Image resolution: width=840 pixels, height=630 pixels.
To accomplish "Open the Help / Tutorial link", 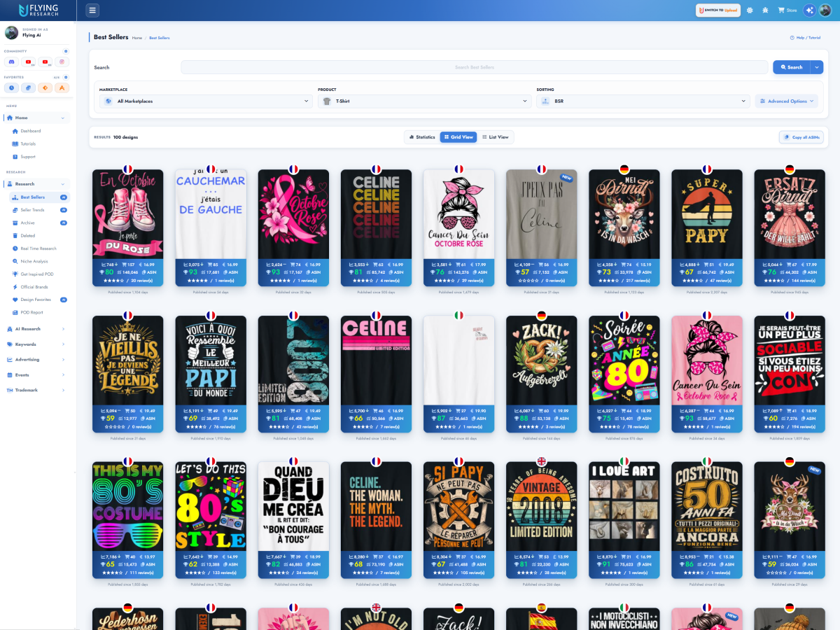I will [805, 38].
